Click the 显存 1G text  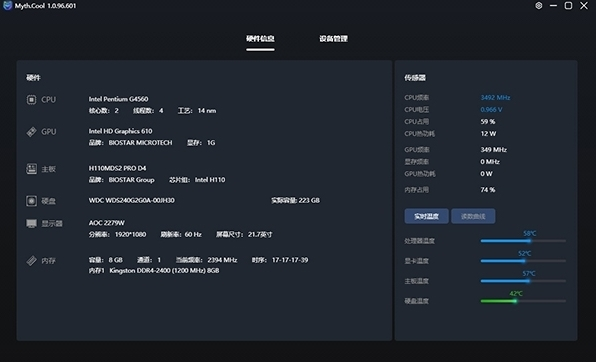coord(201,143)
